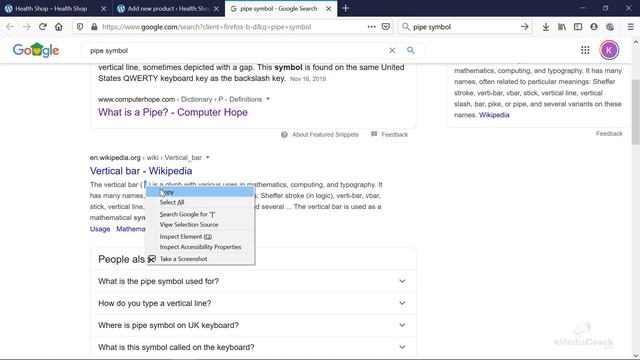Click the Google search input box

click(x=237, y=51)
